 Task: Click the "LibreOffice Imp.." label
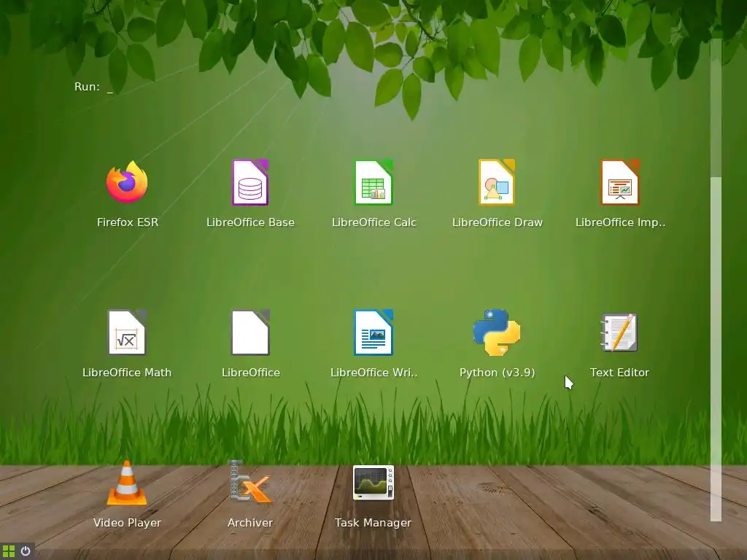click(620, 222)
